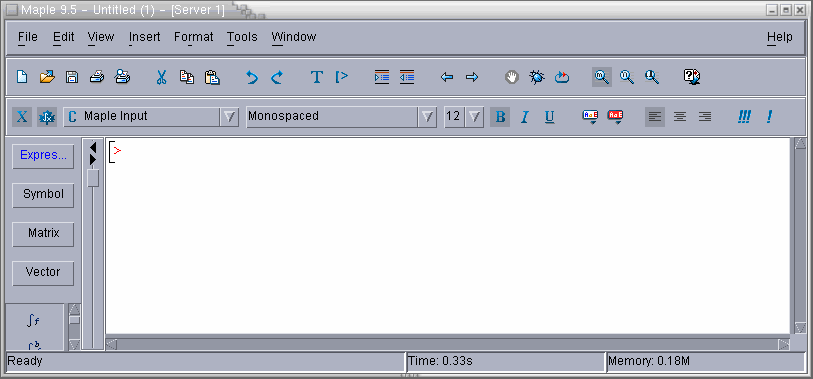Expand palette pane with right triangle
The height and width of the screenshot is (379, 813).
coord(93,160)
